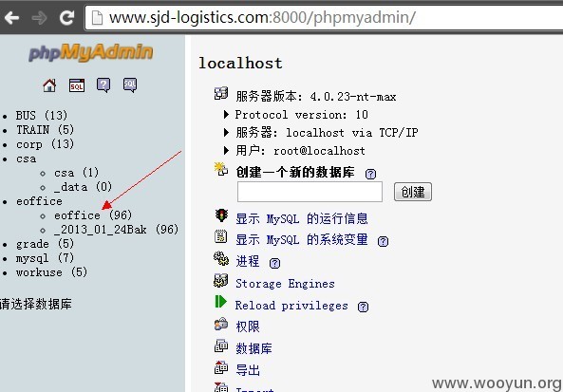Image resolution: width=563 pixels, height=392 pixels.
Task: Open the 权限 link
Action: [x=248, y=327]
